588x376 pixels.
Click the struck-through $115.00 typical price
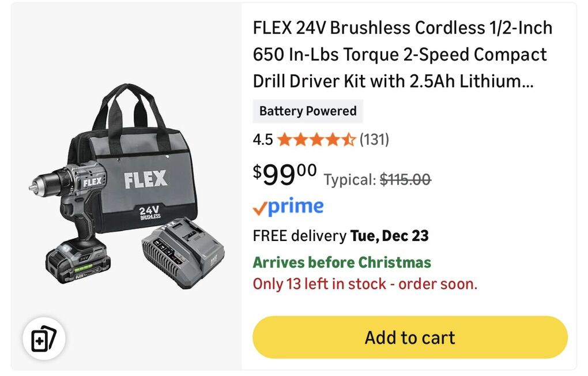click(405, 180)
